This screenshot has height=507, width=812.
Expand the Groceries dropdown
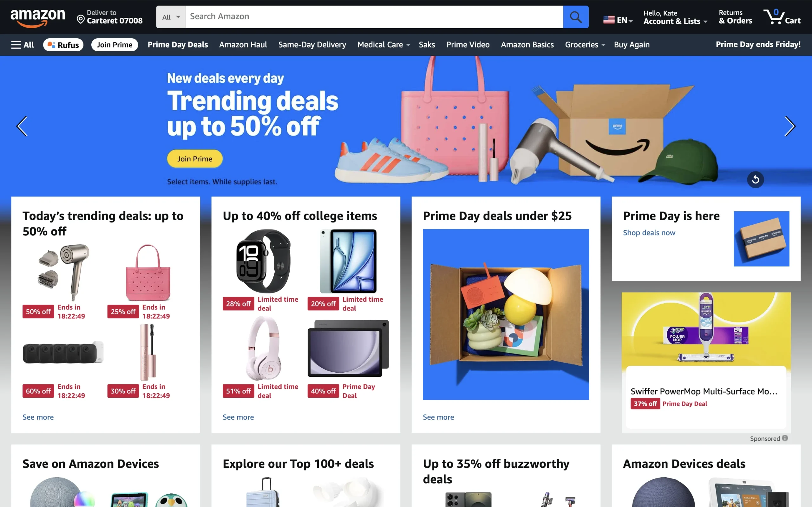point(585,45)
